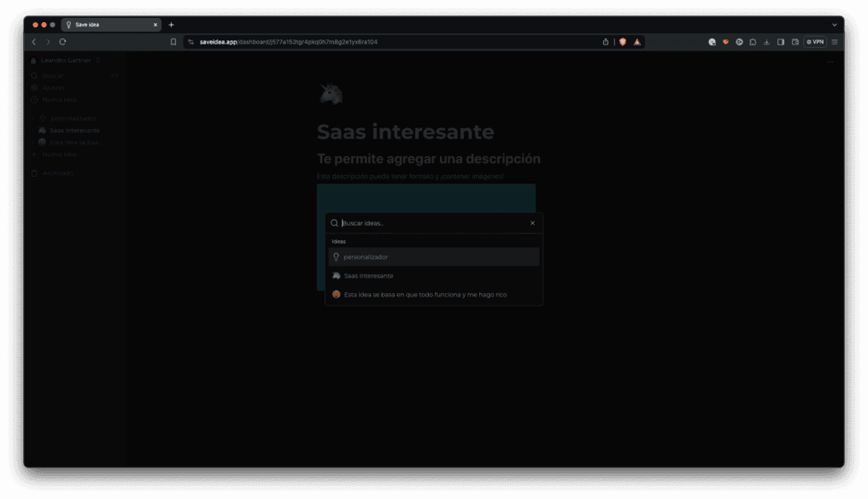Viewport: 868px width, 499px height.
Task: Select the Leandro Gartner profile avatar
Action: 32,60
